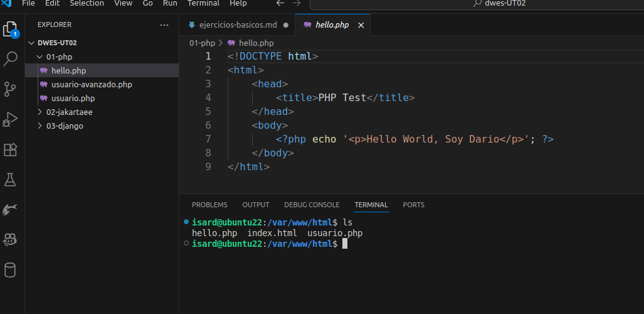Click index.html in terminal output

click(272, 234)
